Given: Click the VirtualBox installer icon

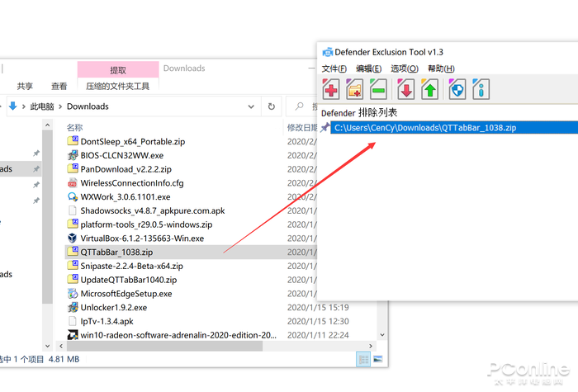Looking at the screenshot, I should [73, 238].
